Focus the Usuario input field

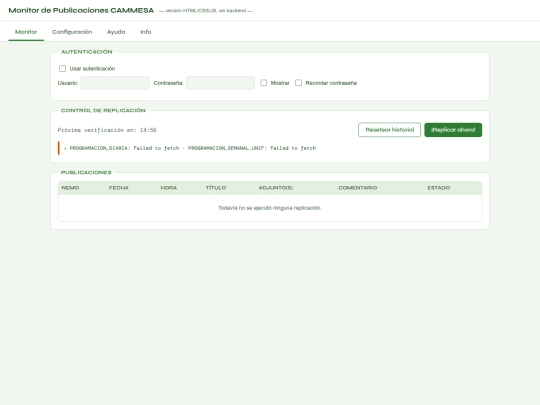point(115,83)
